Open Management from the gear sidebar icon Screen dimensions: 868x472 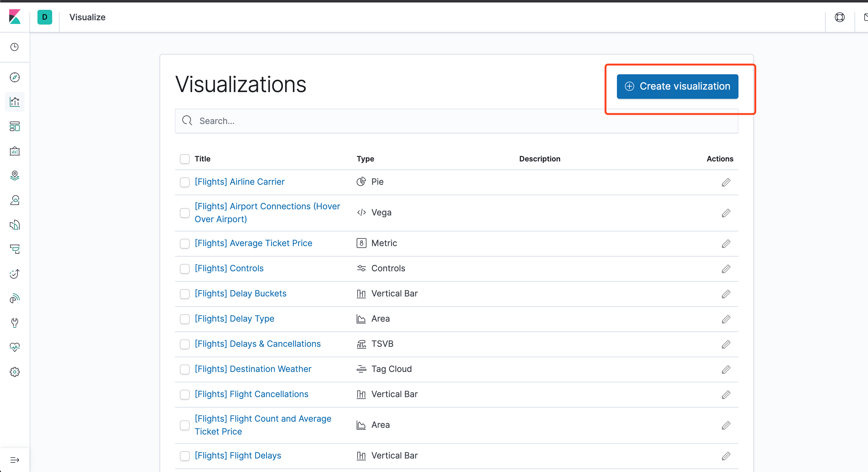click(14, 372)
